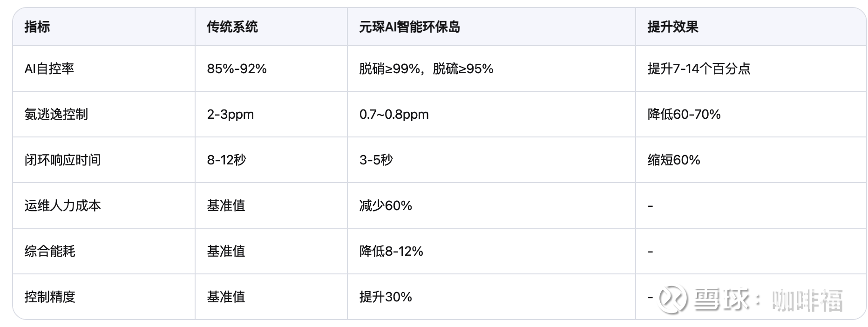
Task: Click the 元琛AI智能环保岛 header cell
Action: point(409,27)
